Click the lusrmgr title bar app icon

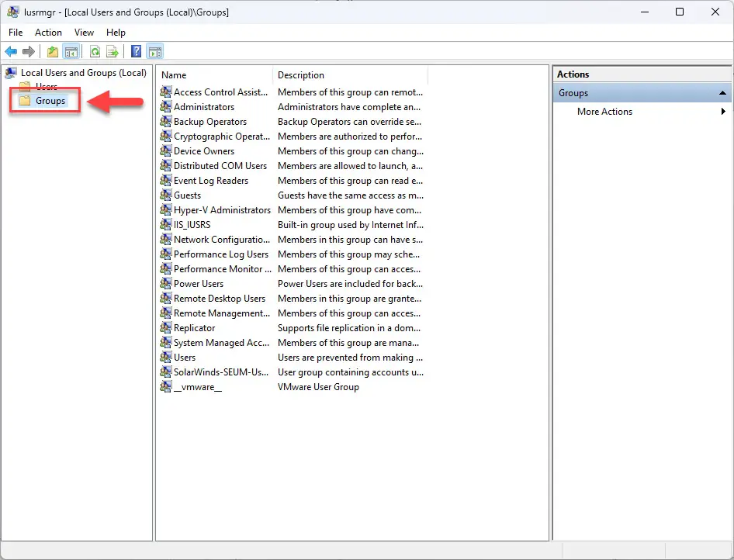[13, 12]
